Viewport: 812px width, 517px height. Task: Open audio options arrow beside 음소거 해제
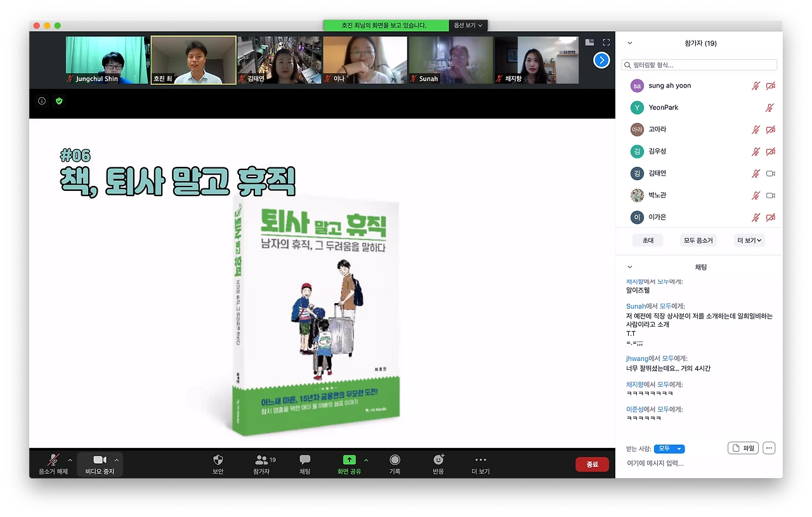click(x=70, y=460)
